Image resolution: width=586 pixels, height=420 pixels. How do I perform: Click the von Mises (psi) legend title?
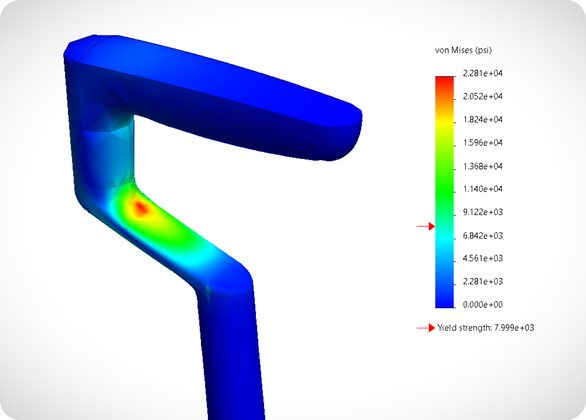tap(463, 50)
